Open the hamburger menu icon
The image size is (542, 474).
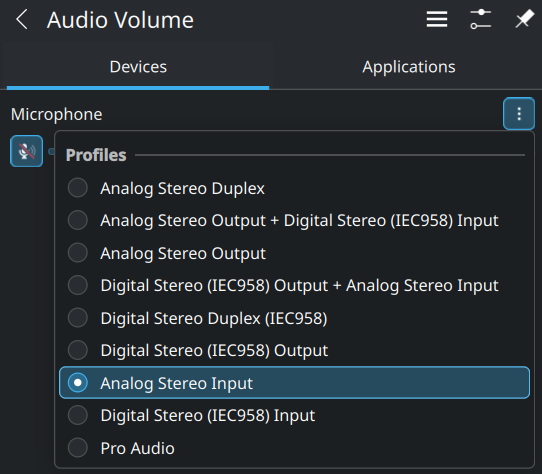coord(437,19)
